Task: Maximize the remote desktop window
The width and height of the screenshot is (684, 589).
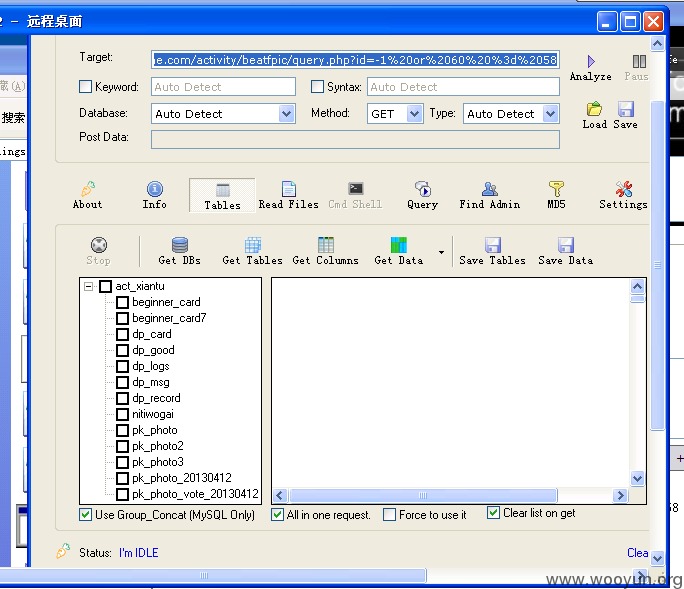Action: coord(630,21)
